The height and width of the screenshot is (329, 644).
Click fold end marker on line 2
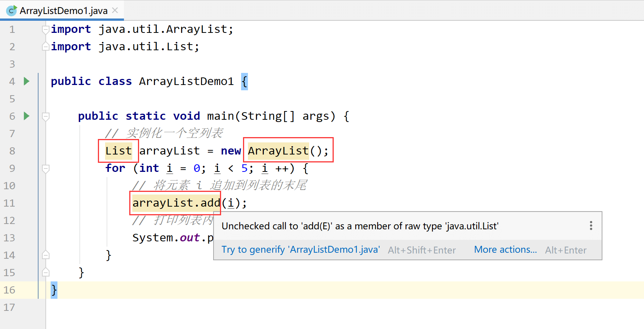[x=45, y=46]
